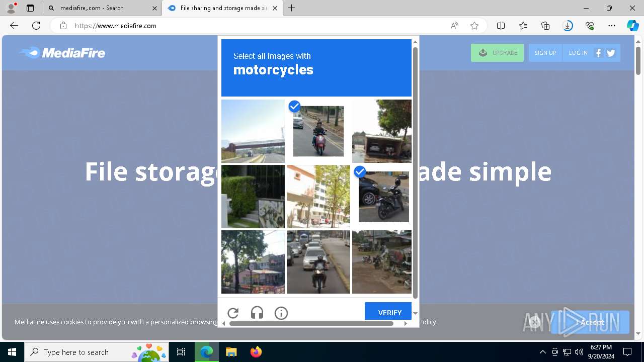View site information lock icon

pyautogui.click(x=63, y=26)
